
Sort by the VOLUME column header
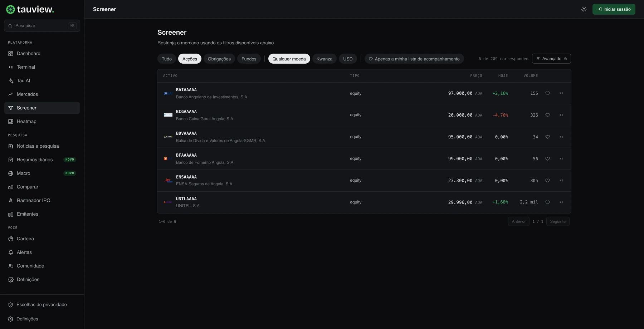[x=531, y=76]
